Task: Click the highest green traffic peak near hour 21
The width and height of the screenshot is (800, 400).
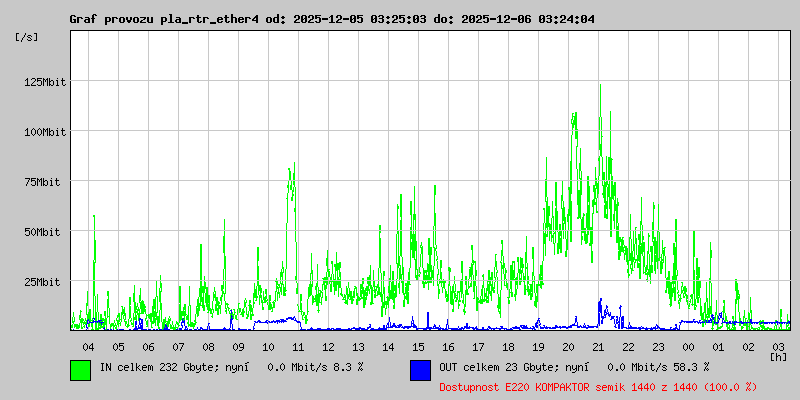Action: coord(600,87)
